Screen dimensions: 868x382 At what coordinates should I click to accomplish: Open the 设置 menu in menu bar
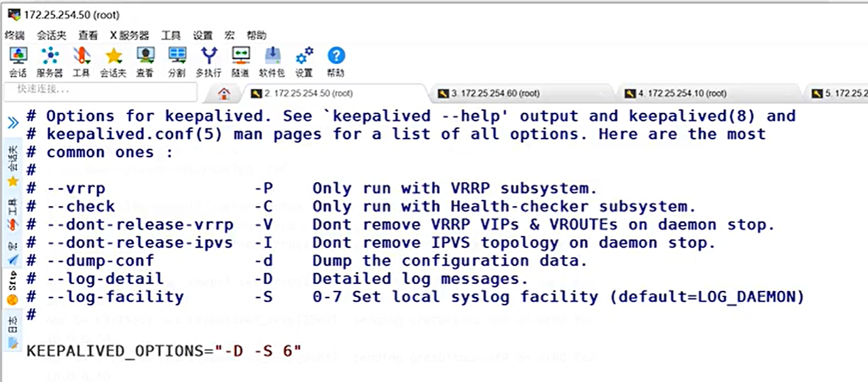[x=202, y=35]
